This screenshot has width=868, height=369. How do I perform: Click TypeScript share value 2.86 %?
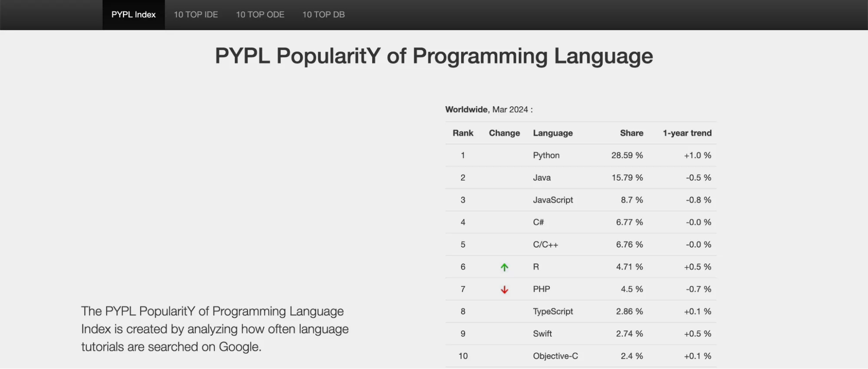pos(629,312)
